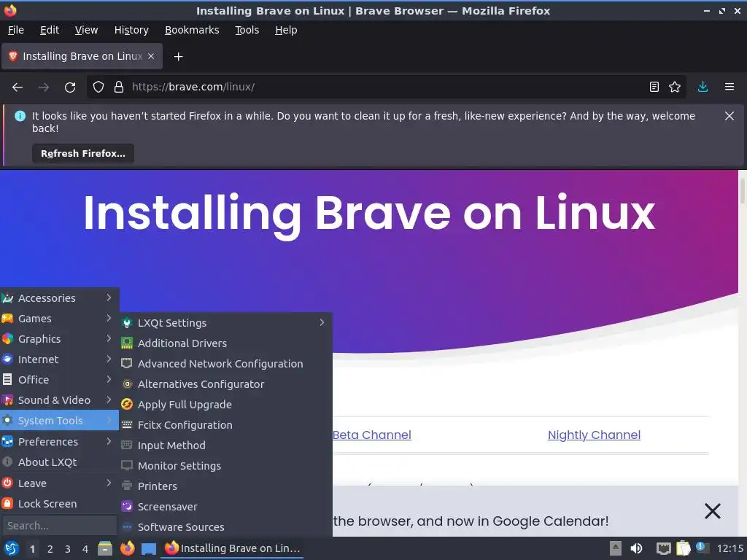Bookmark this page with the star icon

pos(675,87)
